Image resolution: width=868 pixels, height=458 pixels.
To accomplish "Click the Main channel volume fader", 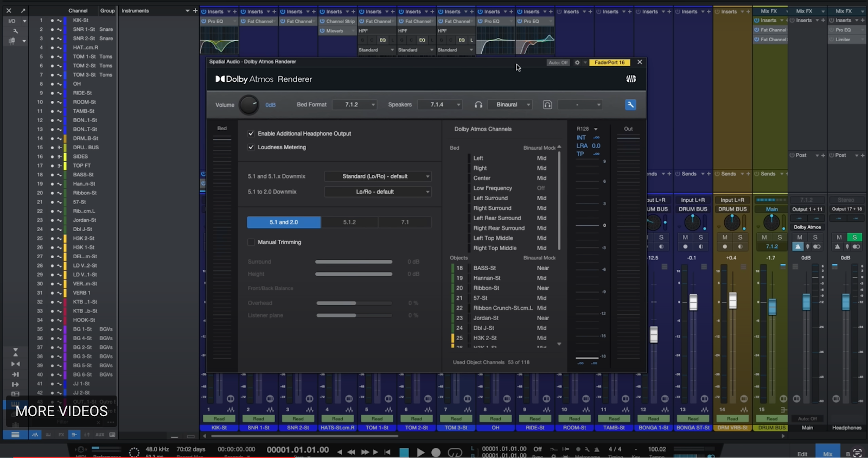I will click(806, 302).
